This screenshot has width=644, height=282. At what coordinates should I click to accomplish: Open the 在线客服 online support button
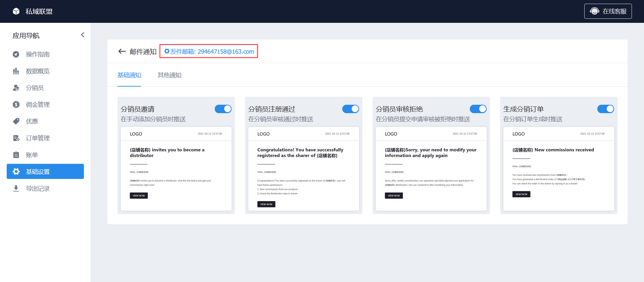608,11
